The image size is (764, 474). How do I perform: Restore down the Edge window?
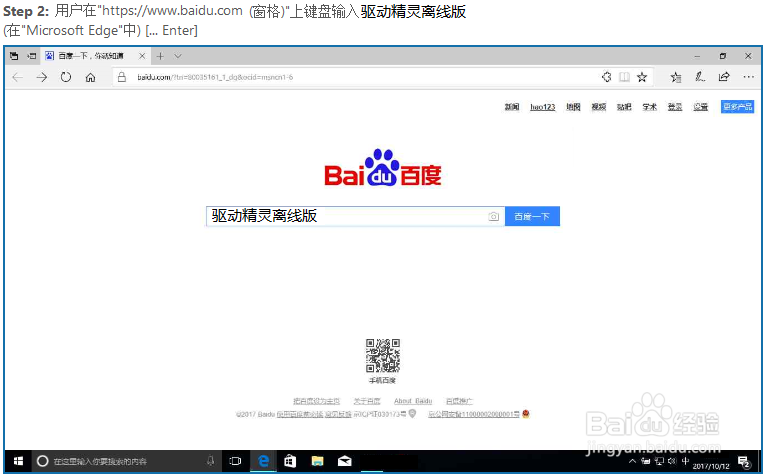[x=723, y=56]
